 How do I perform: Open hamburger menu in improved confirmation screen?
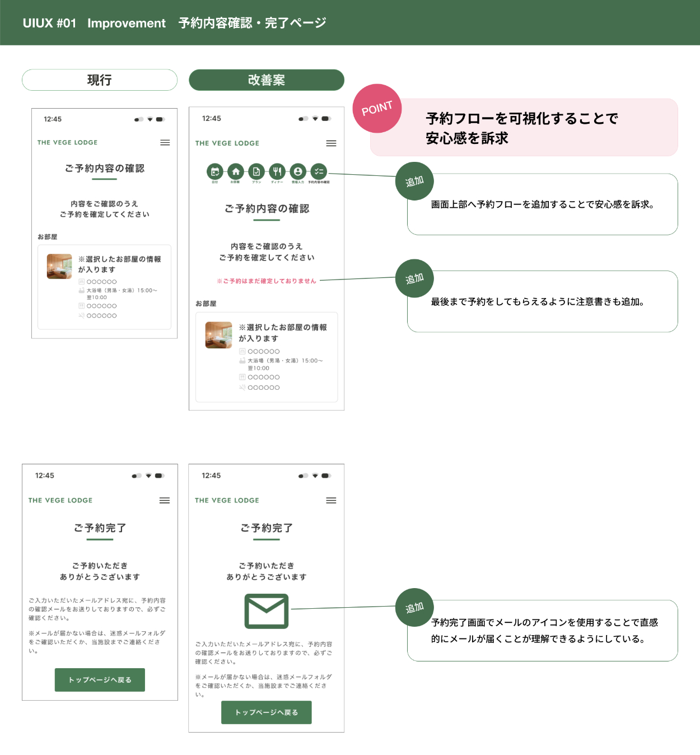pos(331,143)
